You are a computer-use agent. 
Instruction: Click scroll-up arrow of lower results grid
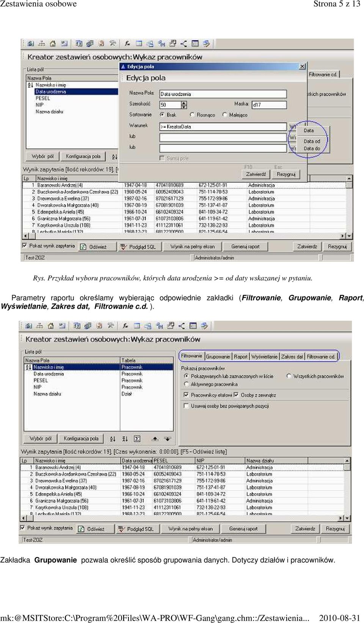pyautogui.click(x=346, y=461)
